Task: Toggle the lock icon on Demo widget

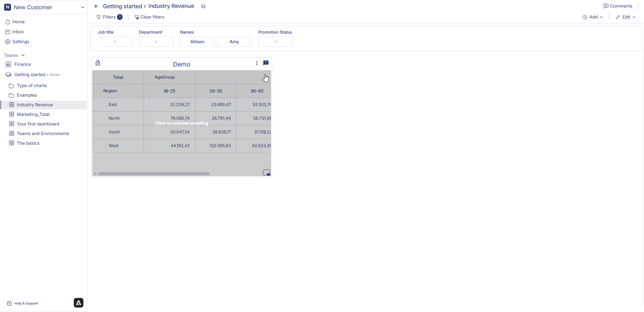Action: click(98, 63)
